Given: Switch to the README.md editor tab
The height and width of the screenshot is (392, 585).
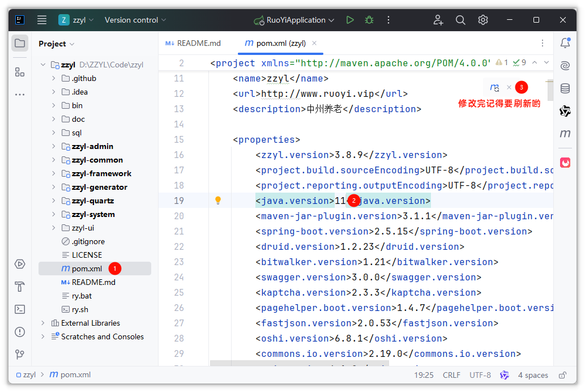Looking at the screenshot, I should click(x=193, y=43).
